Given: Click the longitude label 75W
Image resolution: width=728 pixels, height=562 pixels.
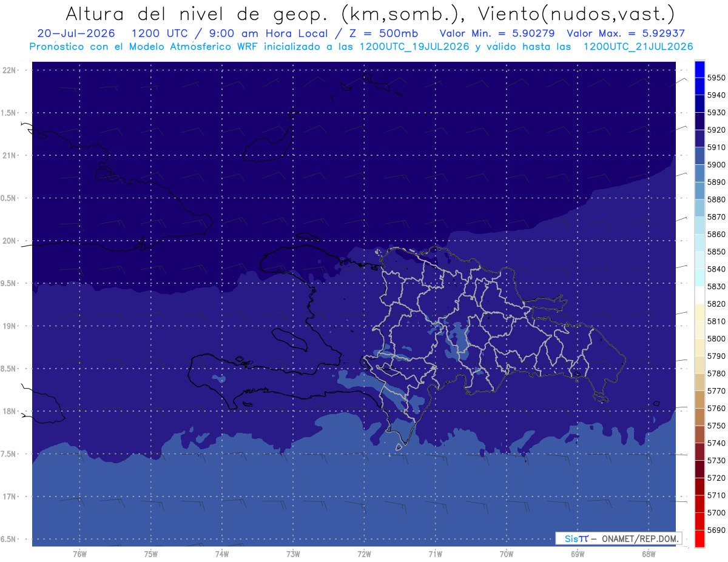Looking at the screenshot, I should point(151,554).
